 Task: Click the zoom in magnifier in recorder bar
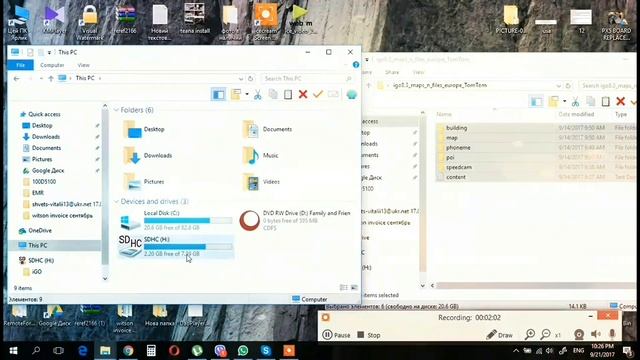[530, 335]
